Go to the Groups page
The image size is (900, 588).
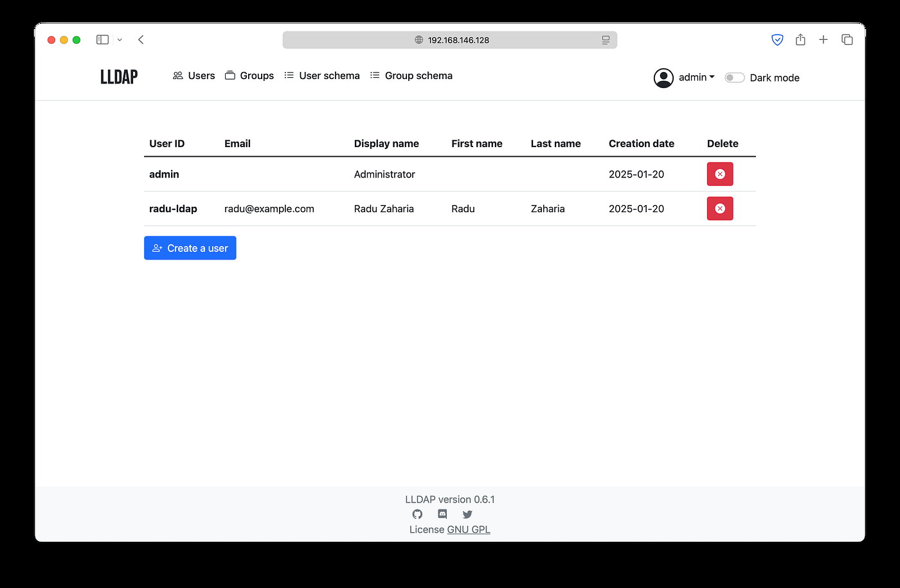click(249, 76)
